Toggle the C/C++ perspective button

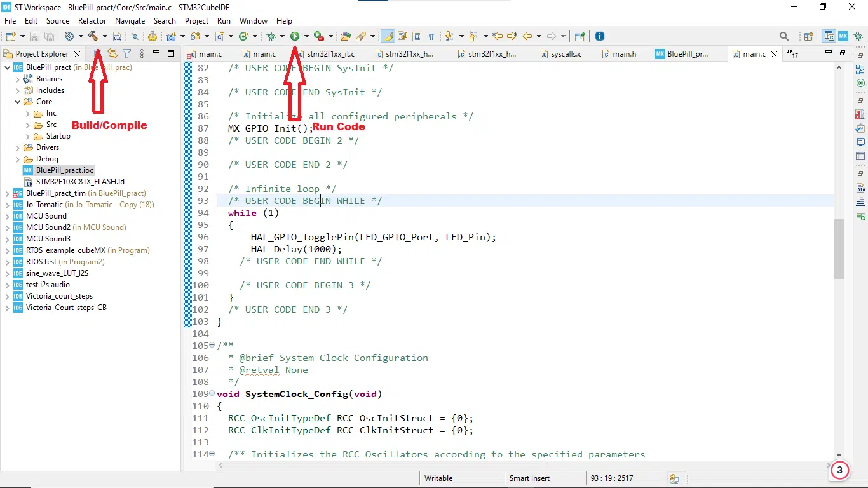coord(829,36)
